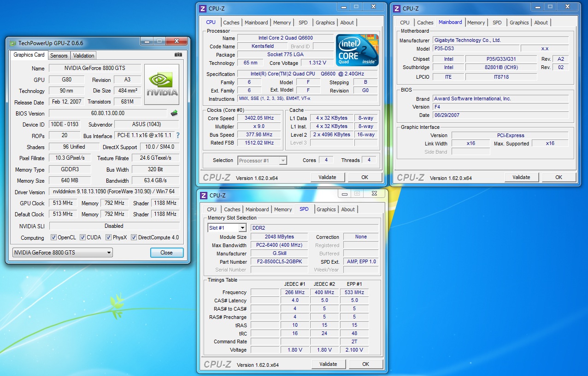
Task: Select the Graphics Card tab in GPU-Z
Action: pyautogui.click(x=29, y=55)
